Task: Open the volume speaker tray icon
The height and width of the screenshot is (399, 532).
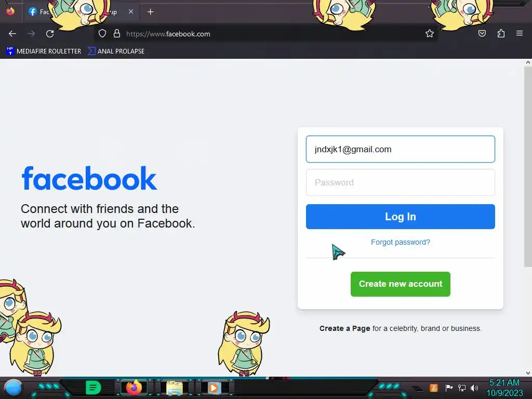Action: (x=474, y=388)
